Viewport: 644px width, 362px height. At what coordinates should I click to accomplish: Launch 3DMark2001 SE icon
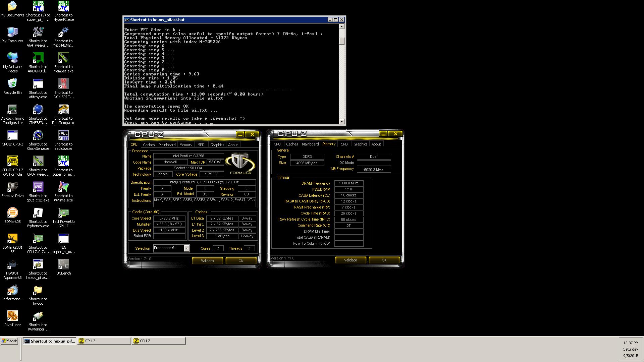point(12,244)
